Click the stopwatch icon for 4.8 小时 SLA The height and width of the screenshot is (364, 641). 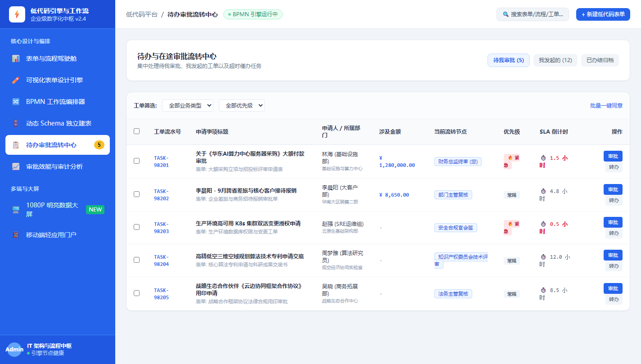[543, 191]
